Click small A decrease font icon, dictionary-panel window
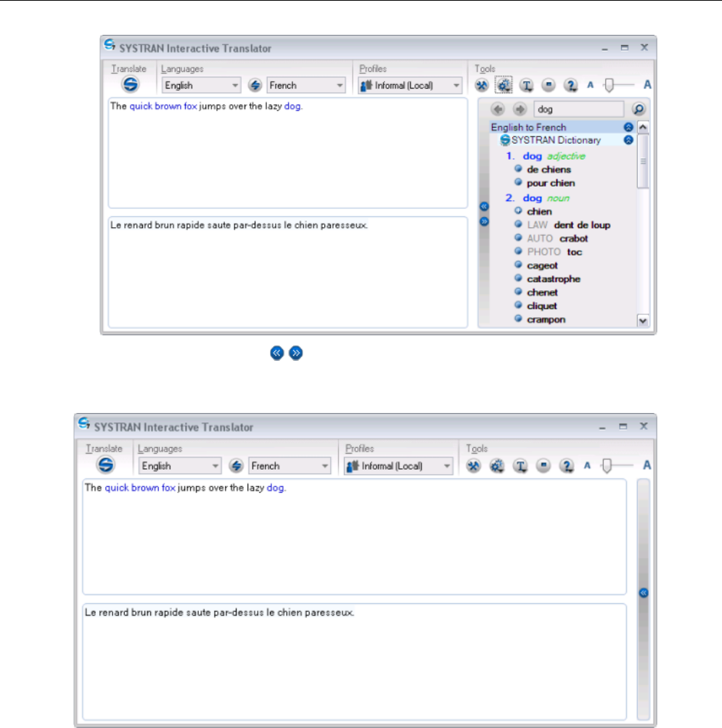722x728 pixels. (x=590, y=85)
